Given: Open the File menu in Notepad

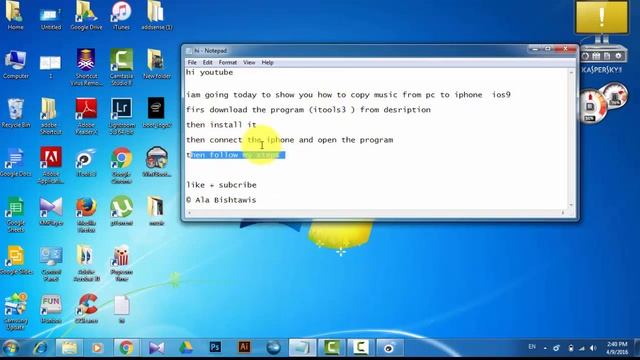Looking at the screenshot, I should (x=192, y=62).
